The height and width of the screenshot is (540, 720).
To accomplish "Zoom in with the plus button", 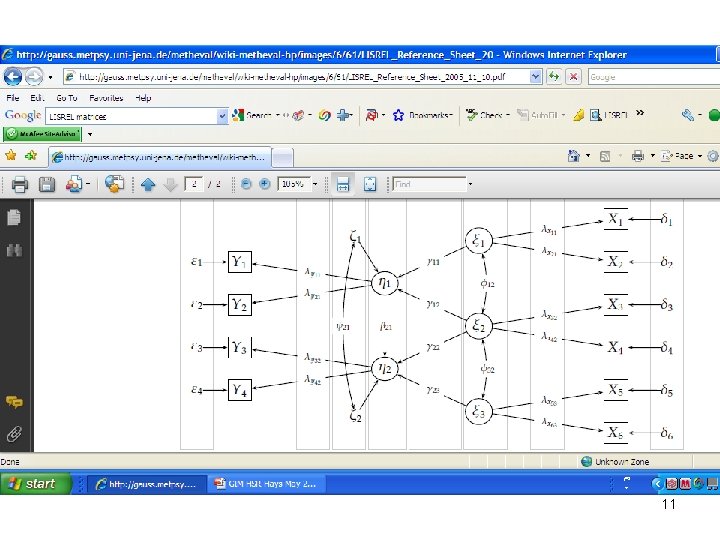I will click(x=264, y=184).
